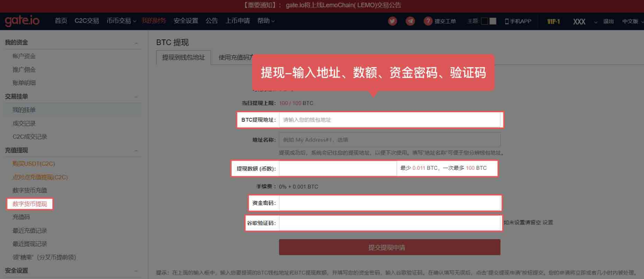Viewport: 644px width, 279px height.
Task: Open C2C交易 in the navigation bar
Action: pyautogui.click(x=87, y=21)
